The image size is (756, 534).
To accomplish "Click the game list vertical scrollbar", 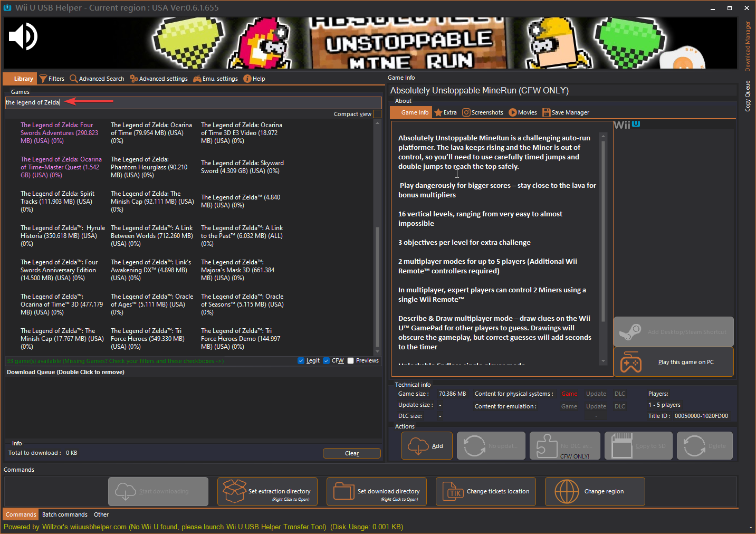I will click(377, 287).
